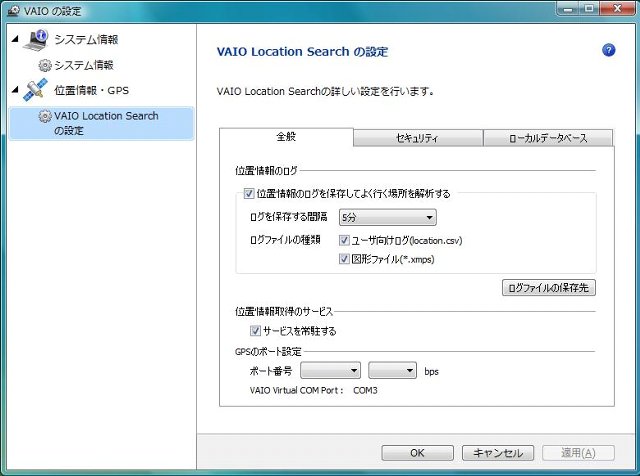Open the ポート番号 port dropdown
Screen dimensions: 640x476
point(330,370)
